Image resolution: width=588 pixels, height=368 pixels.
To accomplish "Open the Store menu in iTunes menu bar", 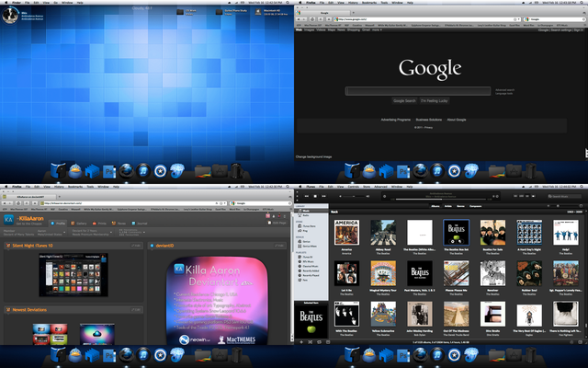I will tap(367, 186).
